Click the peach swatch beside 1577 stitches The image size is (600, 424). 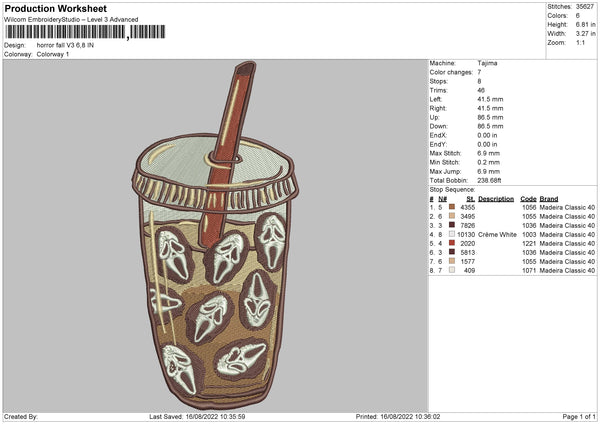[452, 261]
